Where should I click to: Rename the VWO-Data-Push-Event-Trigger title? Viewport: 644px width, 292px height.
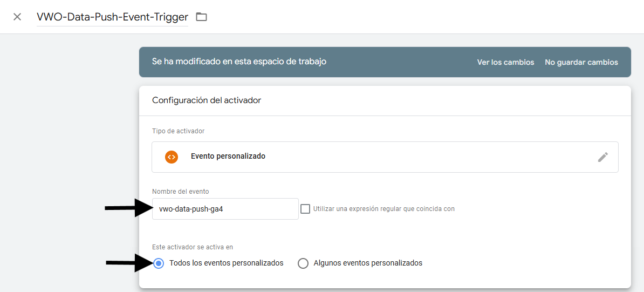coord(112,17)
